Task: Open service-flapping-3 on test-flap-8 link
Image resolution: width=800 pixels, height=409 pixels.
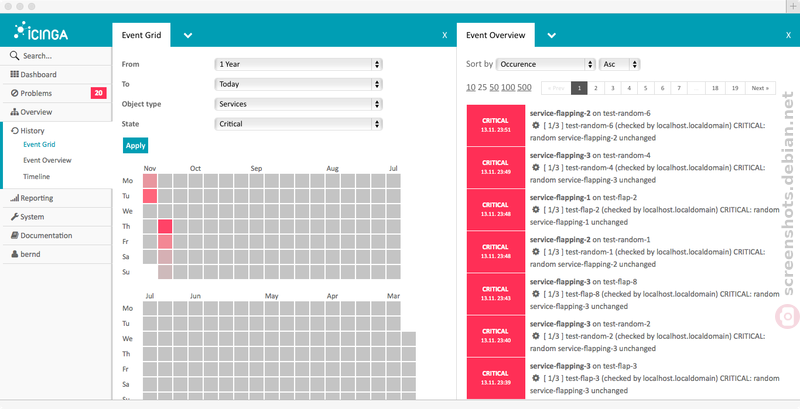Action: 583,282
